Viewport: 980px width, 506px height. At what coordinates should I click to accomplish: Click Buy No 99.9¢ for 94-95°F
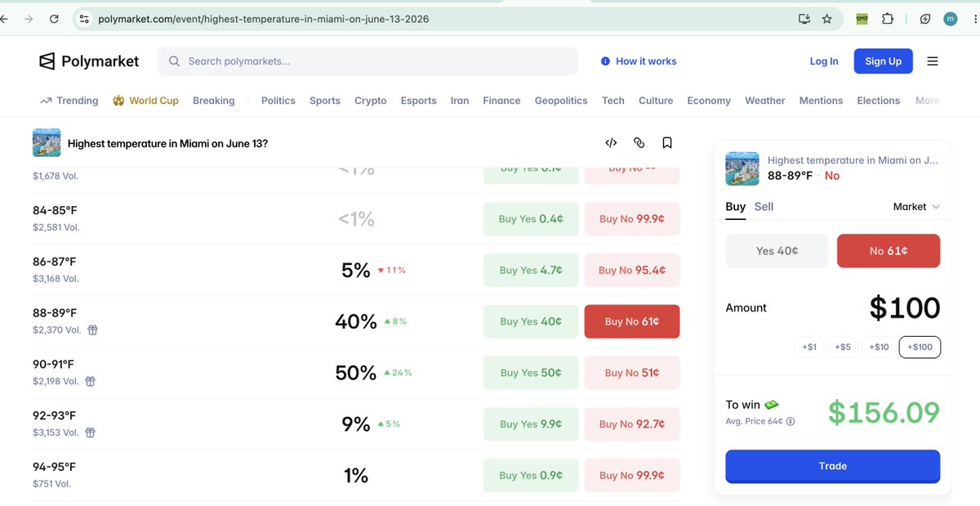click(x=632, y=476)
